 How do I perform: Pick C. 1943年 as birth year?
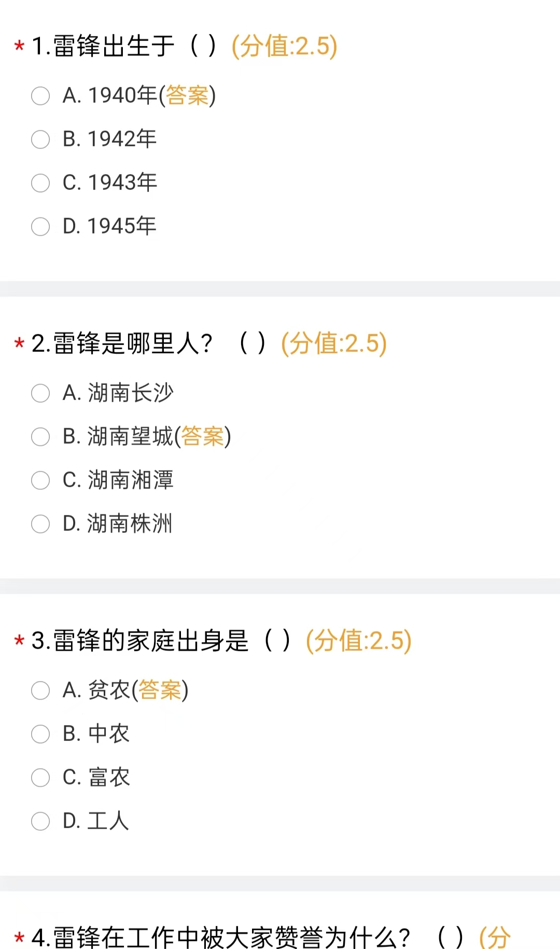[40, 183]
